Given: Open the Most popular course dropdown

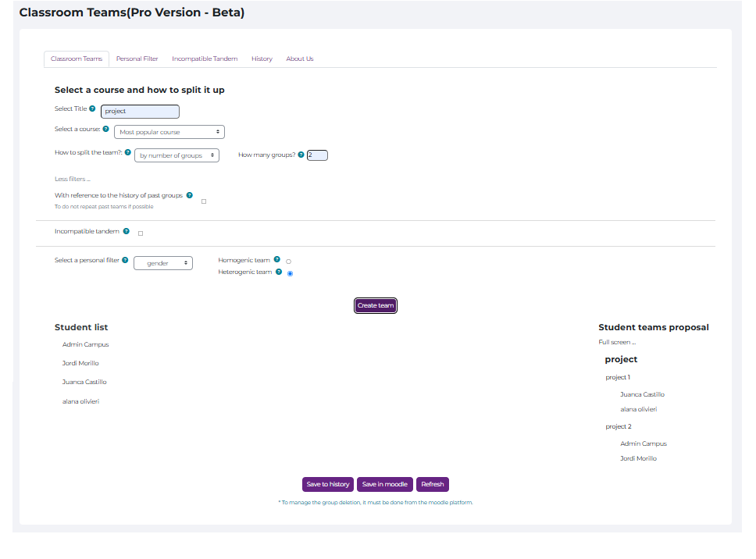Looking at the screenshot, I should click(169, 133).
